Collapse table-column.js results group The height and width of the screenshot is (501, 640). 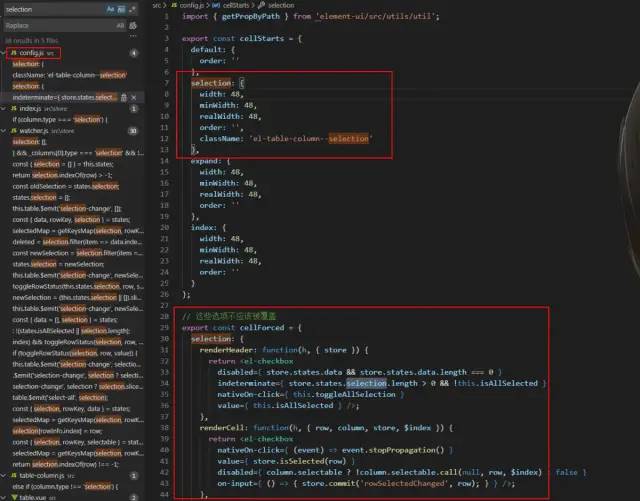point(3,475)
